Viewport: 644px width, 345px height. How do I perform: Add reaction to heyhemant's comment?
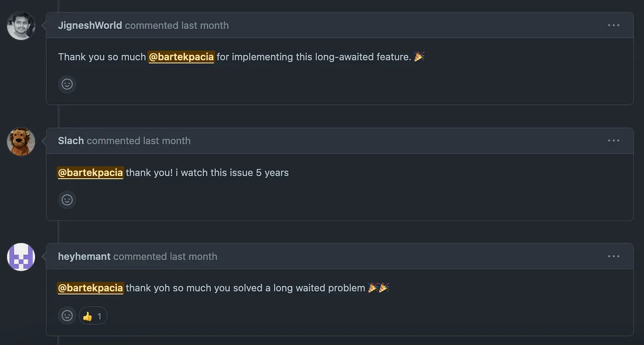[x=67, y=316]
